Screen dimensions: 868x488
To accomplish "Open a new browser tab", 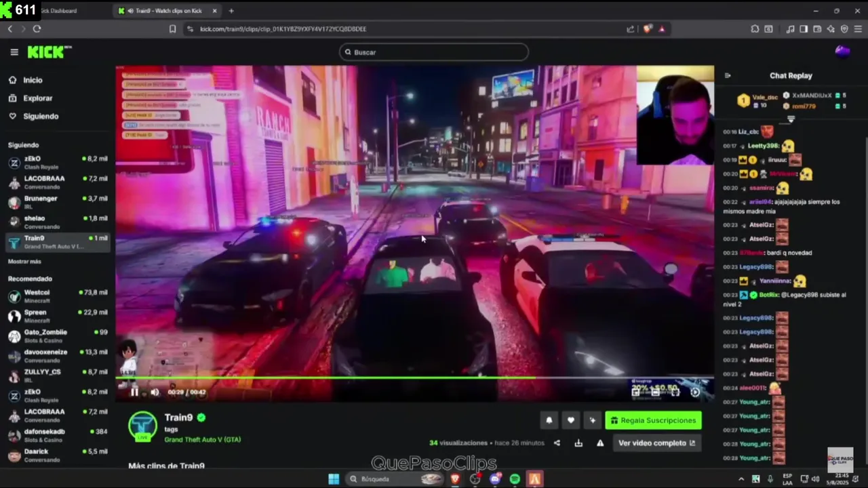I will (x=231, y=11).
